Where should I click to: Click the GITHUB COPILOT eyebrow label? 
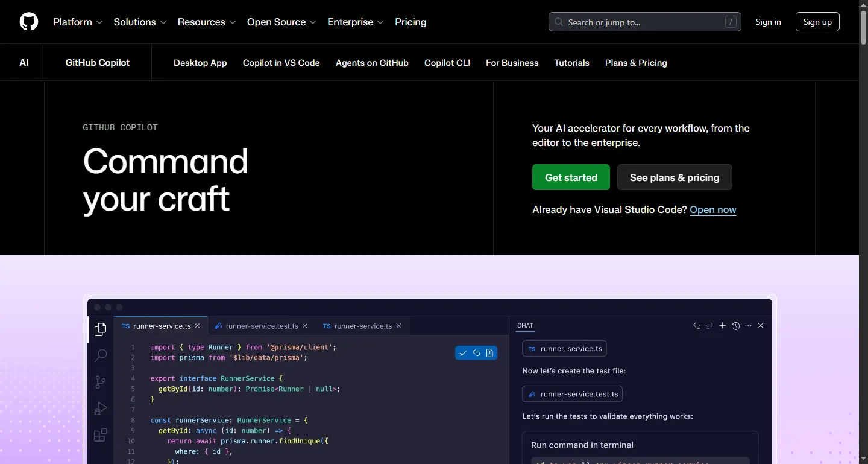point(120,127)
